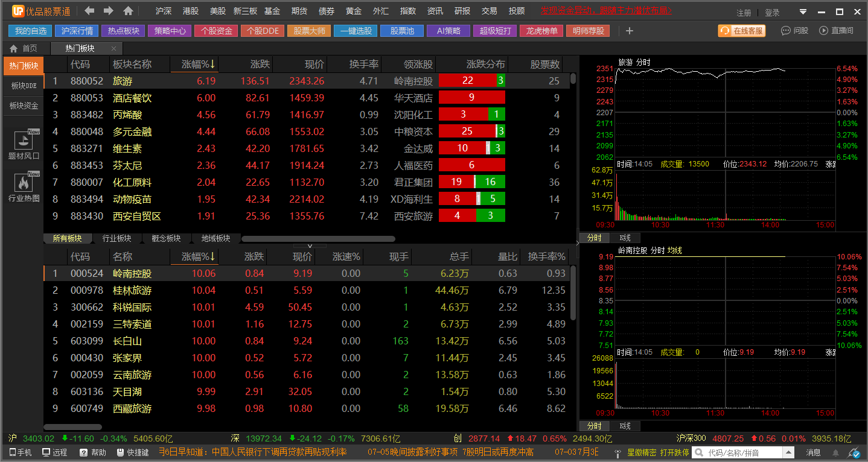
Task: Open 直播间 live room
Action: pyautogui.click(x=836, y=31)
